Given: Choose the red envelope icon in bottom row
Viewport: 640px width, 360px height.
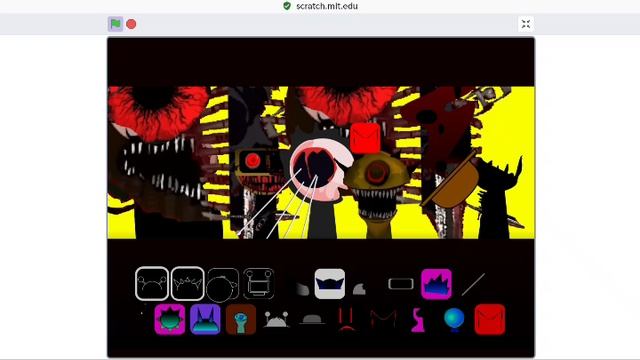Looking at the screenshot, I should pos(490,320).
